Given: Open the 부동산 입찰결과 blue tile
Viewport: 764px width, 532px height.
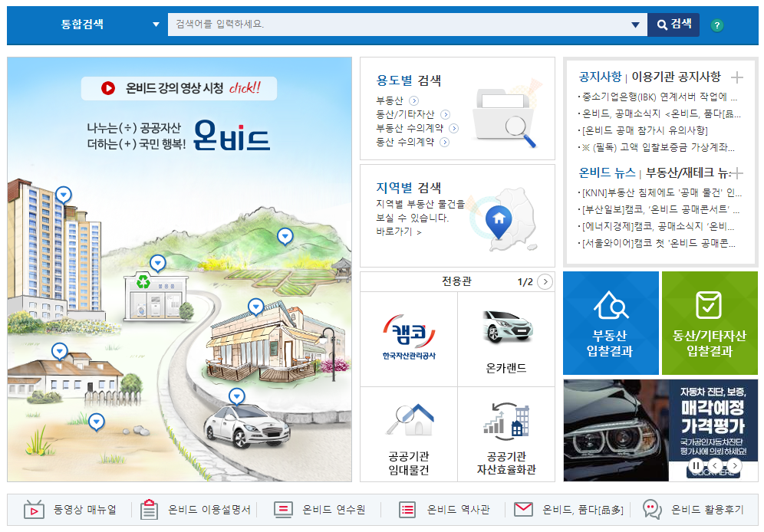Looking at the screenshot, I should 611,323.
